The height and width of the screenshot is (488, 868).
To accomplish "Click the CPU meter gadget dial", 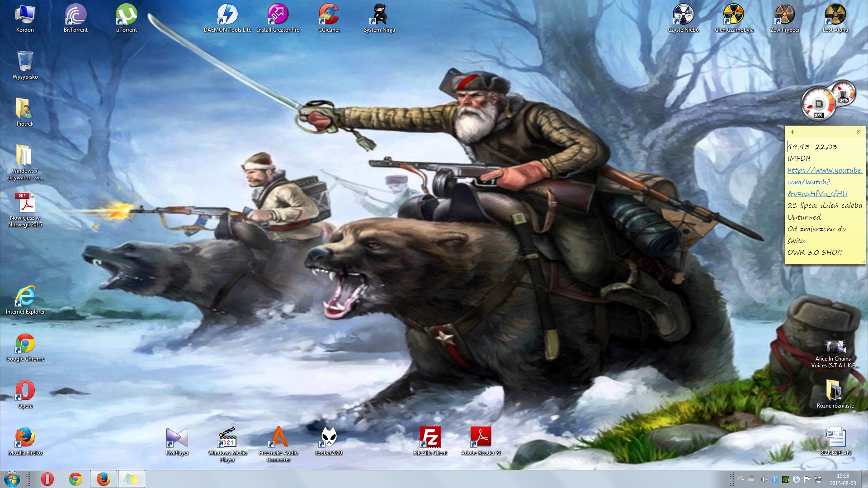I will (818, 104).
